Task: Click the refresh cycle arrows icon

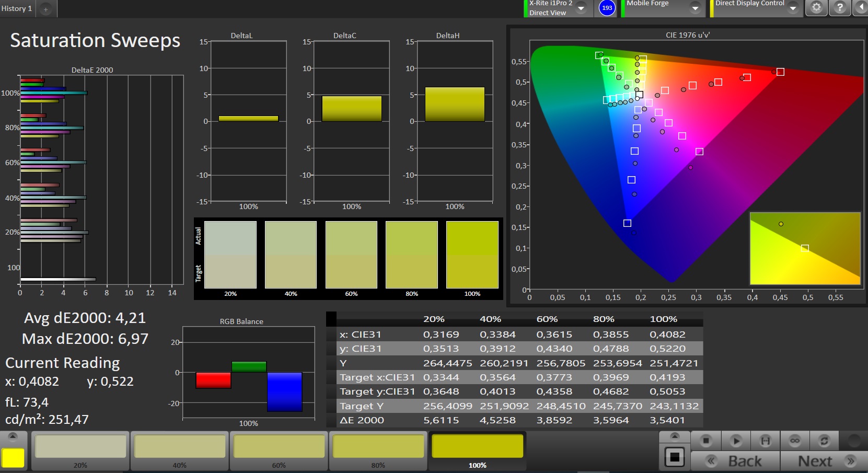Action: point(824,441)
